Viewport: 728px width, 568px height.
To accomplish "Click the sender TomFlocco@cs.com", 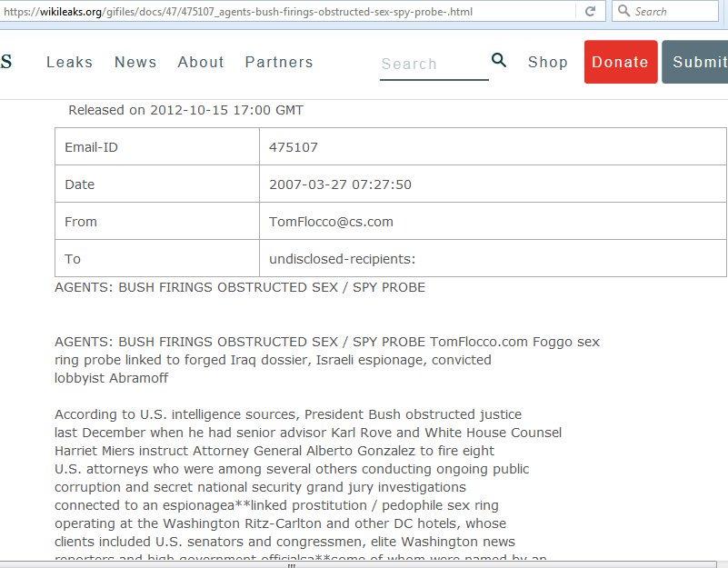I will coord(331,222).
